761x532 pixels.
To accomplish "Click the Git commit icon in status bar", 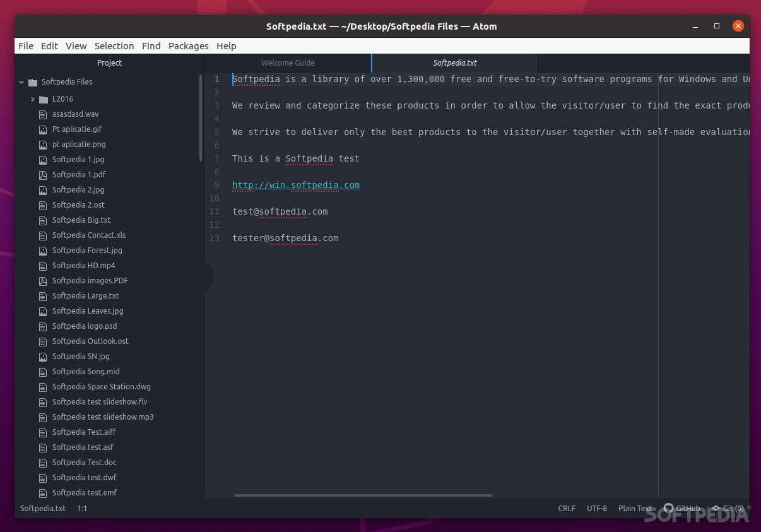I will pyautogui.click(x=716, y=508).
